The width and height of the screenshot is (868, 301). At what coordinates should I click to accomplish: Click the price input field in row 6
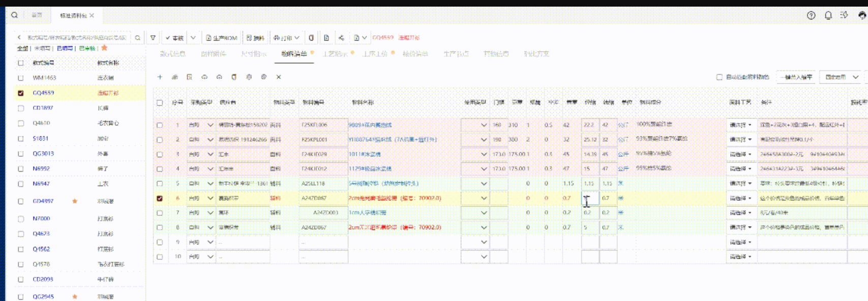click(x=590, y=198)
